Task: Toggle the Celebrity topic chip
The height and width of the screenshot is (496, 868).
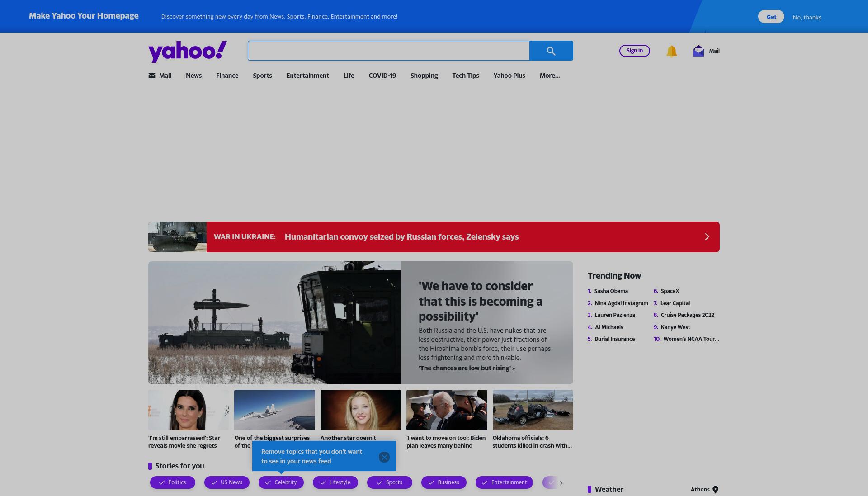Action: pos(281,482)
